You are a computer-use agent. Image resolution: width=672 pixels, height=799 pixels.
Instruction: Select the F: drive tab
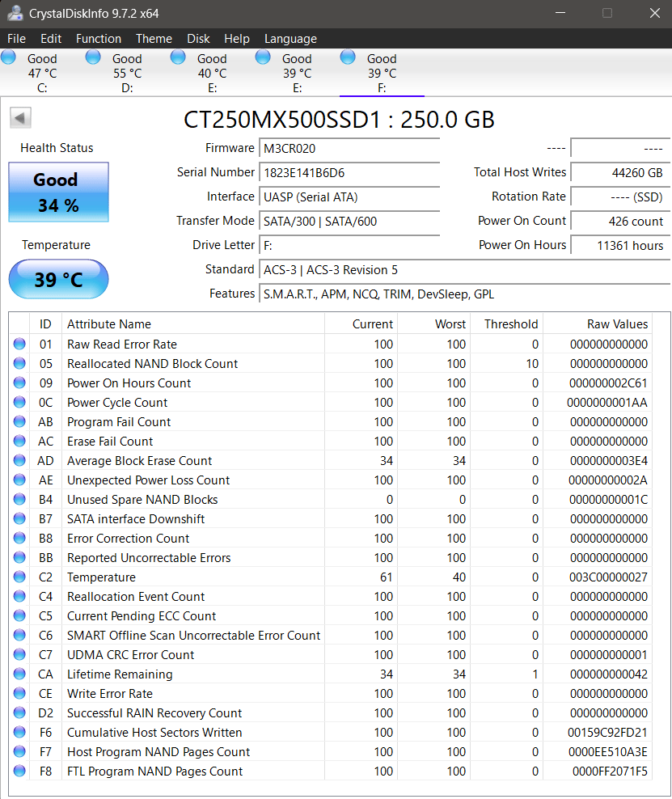click(382, 73)
